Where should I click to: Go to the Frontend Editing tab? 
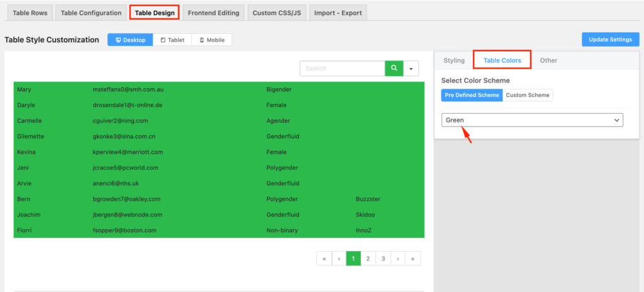click(213, 13)
